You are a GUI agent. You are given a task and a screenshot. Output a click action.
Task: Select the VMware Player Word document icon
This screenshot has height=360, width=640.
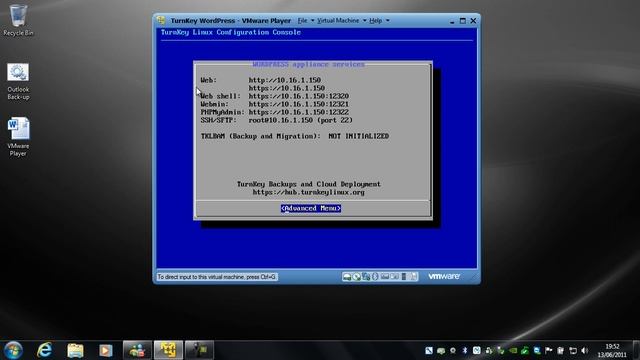point(18,137)
